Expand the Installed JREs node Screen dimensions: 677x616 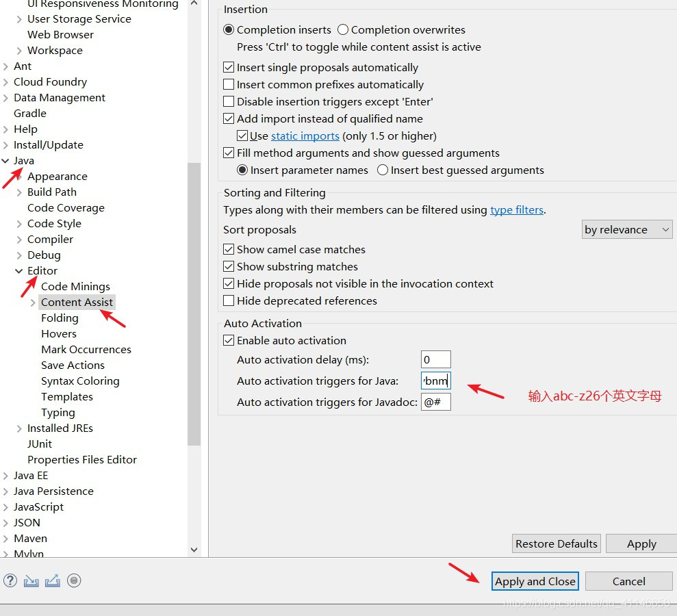point(19,428)
